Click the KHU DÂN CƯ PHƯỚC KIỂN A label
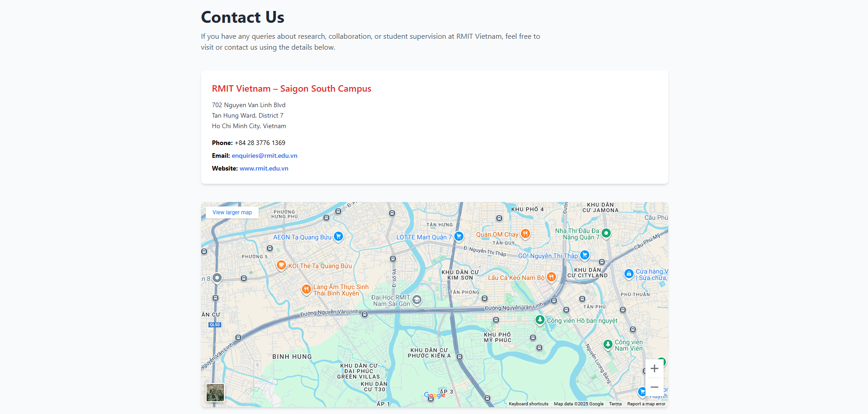Viewport: 868px width, 414px height. pyautogui.click(x=429, y=353)
